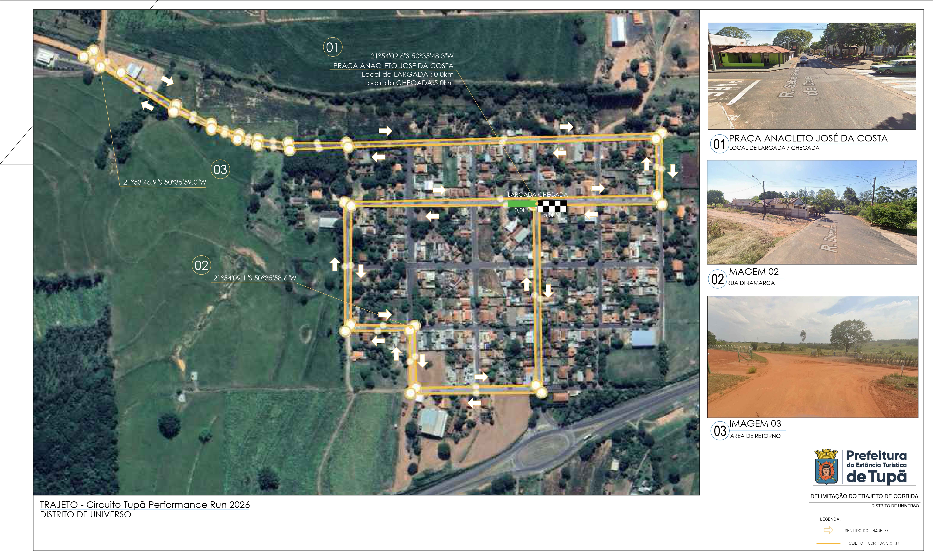The height and width of the screenshot is (560, 933).
Task: Click the Circuito Tupã Performance Run 2026 title
Action: click(x=145, y=504)
